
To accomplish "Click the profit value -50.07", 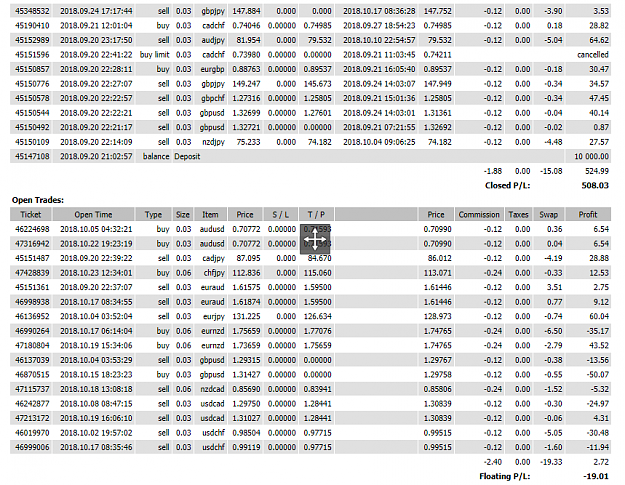I will tap(598, 375).
